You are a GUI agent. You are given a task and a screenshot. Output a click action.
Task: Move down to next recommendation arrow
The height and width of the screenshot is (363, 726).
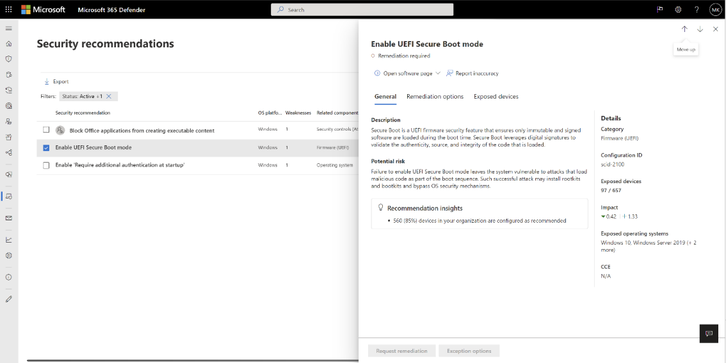pyautogui.click(x=700, y=29)
